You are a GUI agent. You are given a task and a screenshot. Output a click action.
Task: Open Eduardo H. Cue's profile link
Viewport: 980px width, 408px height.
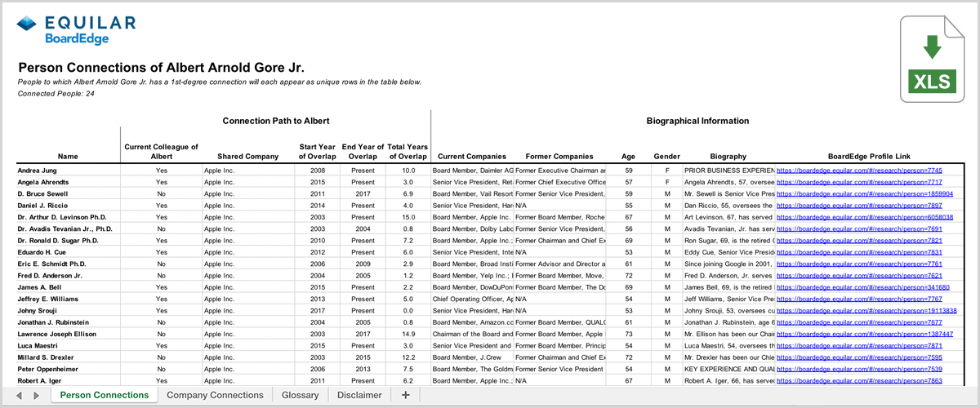(x=859, y=253)
